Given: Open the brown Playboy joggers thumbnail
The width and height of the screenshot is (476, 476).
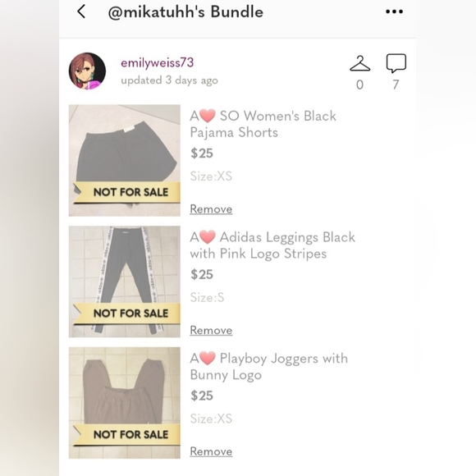Looking at the screenshot, I should pos(125,402).
